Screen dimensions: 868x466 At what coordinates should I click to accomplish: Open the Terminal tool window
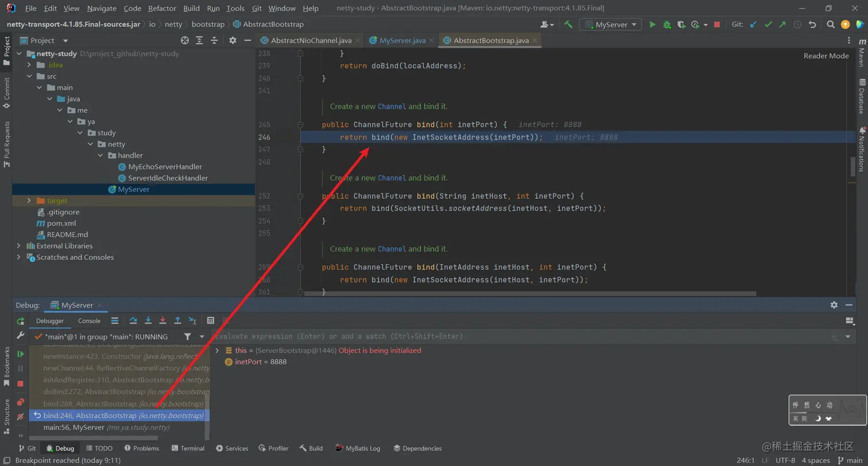coord(187,448)
